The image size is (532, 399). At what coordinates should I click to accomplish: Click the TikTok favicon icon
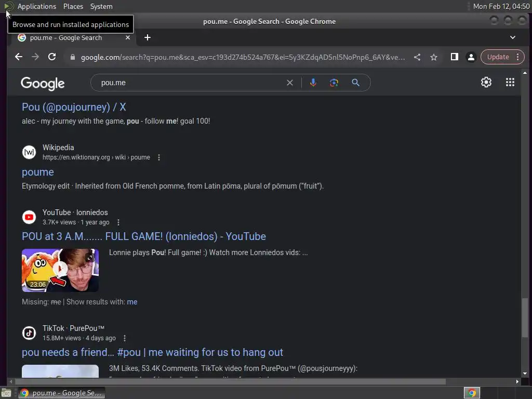point(29,333)
